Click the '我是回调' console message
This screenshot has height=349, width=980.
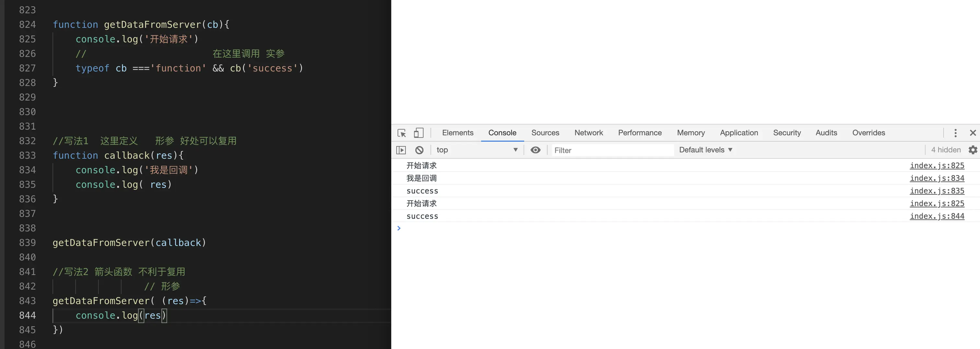(422, 178)
